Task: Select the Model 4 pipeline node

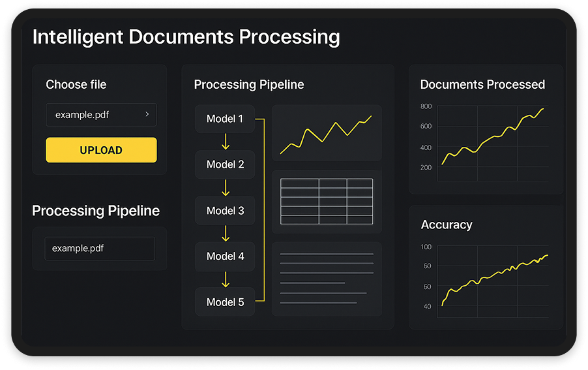Action: [225, 256]
